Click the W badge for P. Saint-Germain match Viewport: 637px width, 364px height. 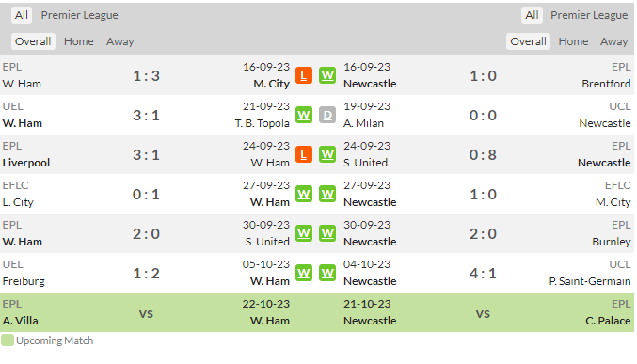pyautogui.click(x=327, y=273)
